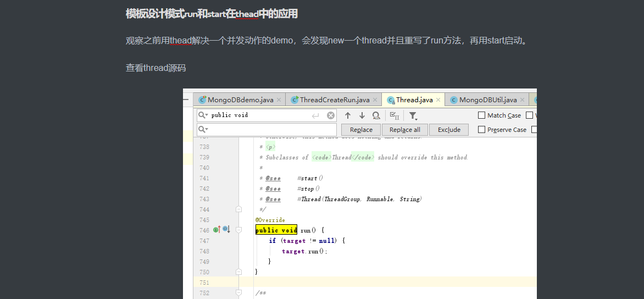Collapse the Javadoc comment fold at line 744
The height and width of the screenshot is (299, 644).
(x=238, y=209)
